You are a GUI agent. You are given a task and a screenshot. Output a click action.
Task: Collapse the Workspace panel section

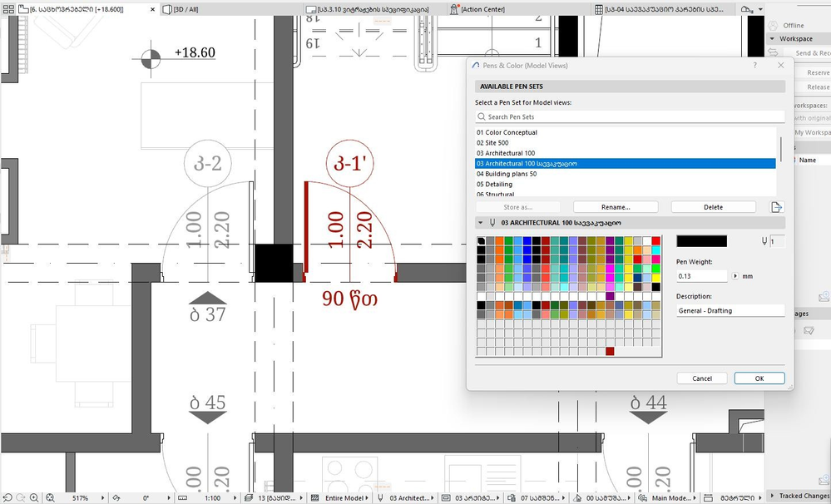click(x=772, y=39)
